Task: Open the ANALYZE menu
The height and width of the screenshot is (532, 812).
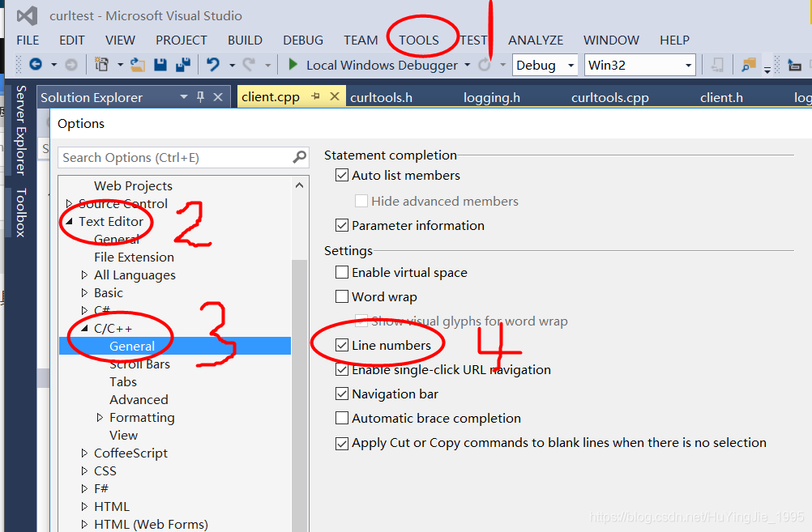Action: (536, 40)
